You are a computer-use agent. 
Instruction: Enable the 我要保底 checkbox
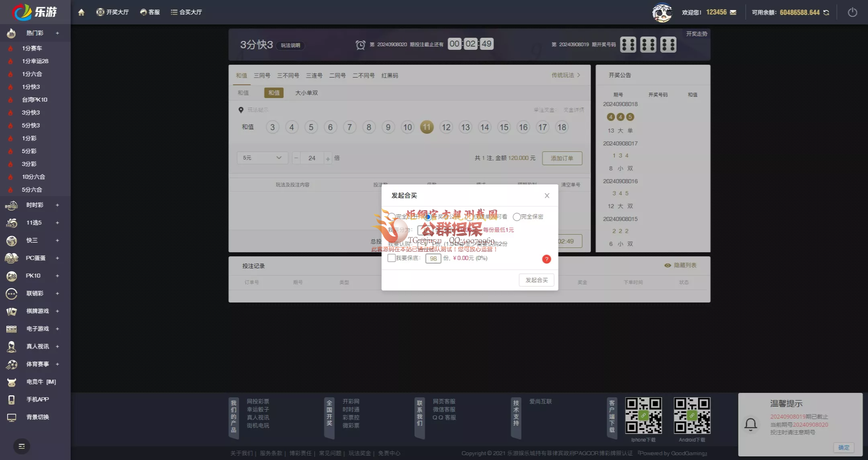pyautogui.click(x=392, y=258)
